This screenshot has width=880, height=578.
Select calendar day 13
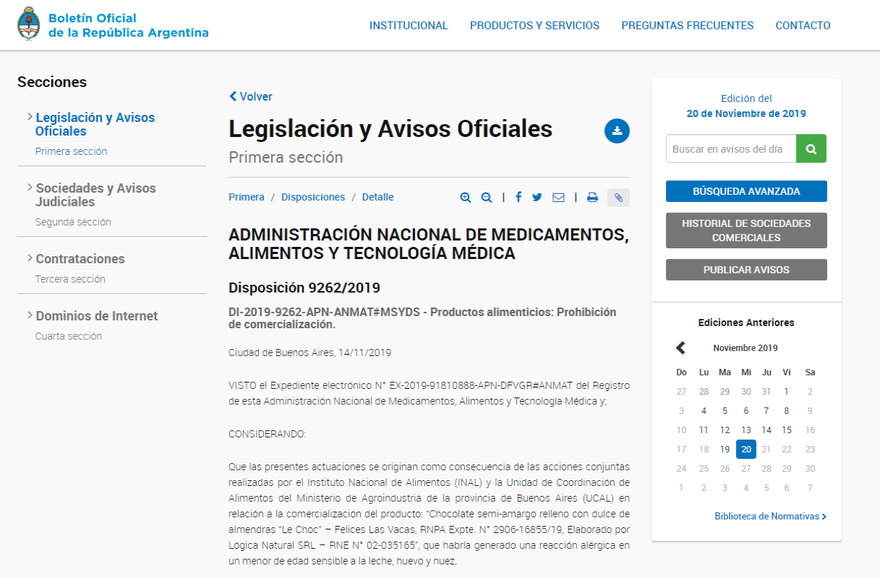[746, 430]
